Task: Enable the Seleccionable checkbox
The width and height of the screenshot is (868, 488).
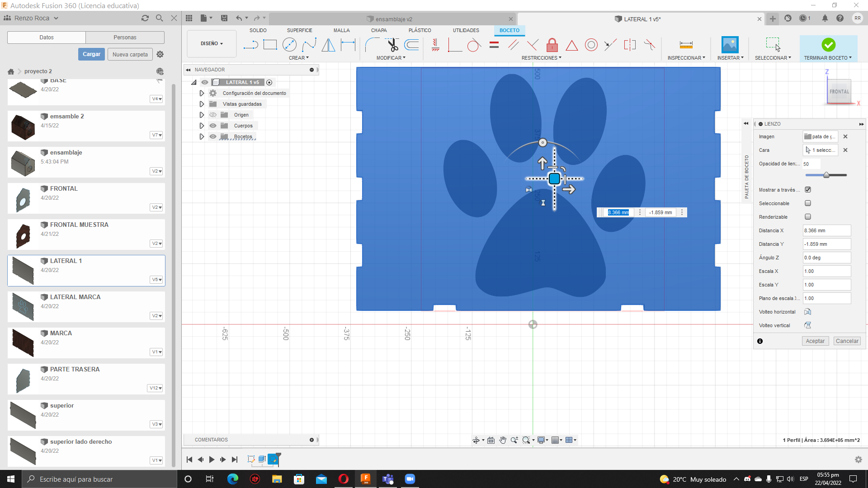Action: click(x=808, y=203)
